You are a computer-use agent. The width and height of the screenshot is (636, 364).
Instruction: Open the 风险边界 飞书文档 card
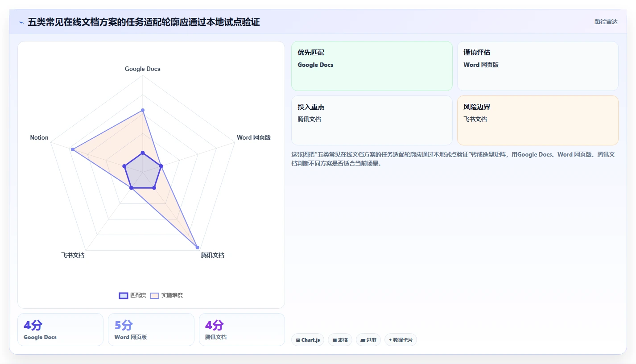538,120
